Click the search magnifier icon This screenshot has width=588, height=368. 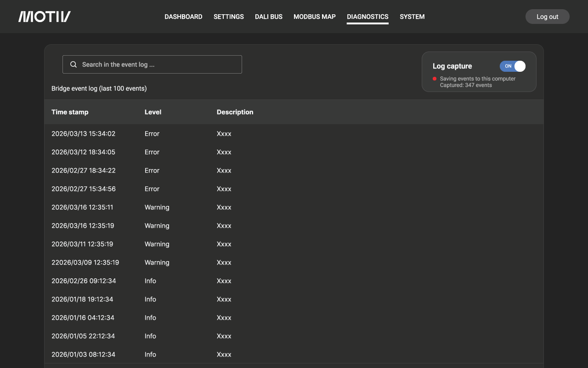click(73, 64)
